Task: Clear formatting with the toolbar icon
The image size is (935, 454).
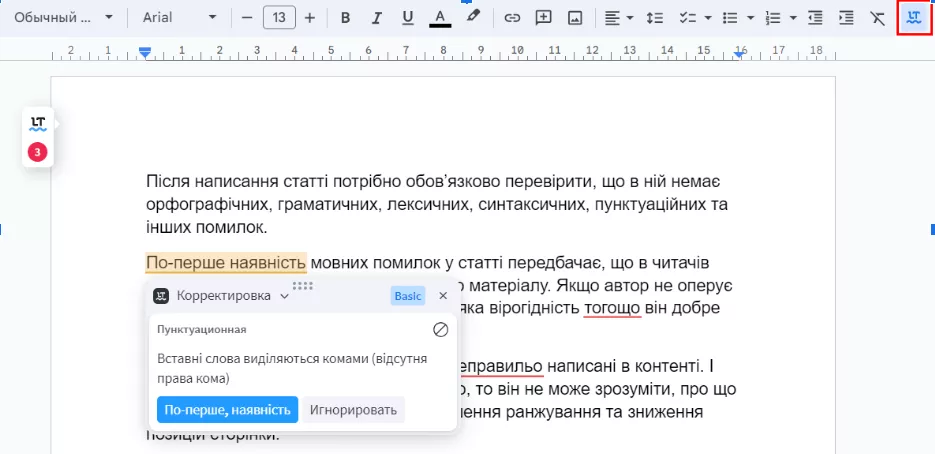Action: click(x=877, y=18)
